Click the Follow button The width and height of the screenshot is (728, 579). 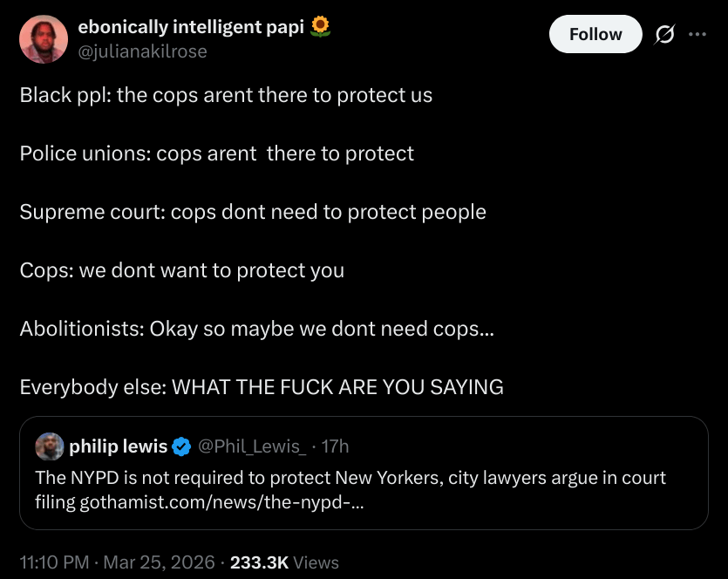click(595, 34)
